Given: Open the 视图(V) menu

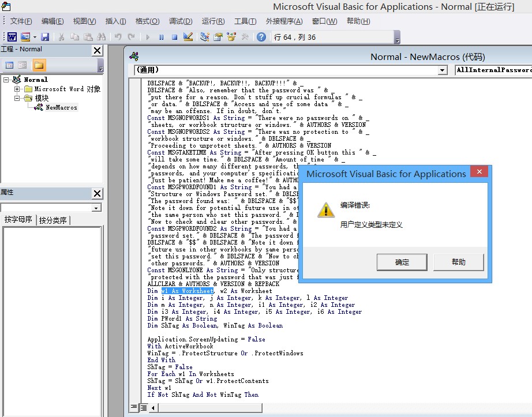Looking at the screenshot, I should click(x=84, y=21).
